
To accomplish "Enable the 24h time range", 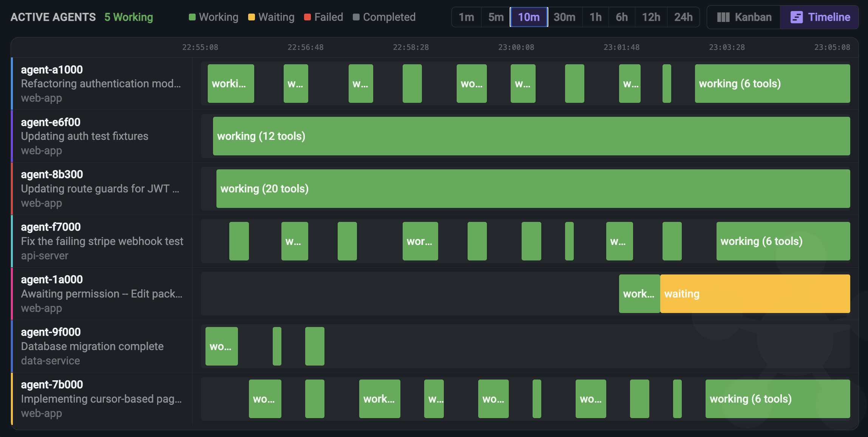I will 683,17.
